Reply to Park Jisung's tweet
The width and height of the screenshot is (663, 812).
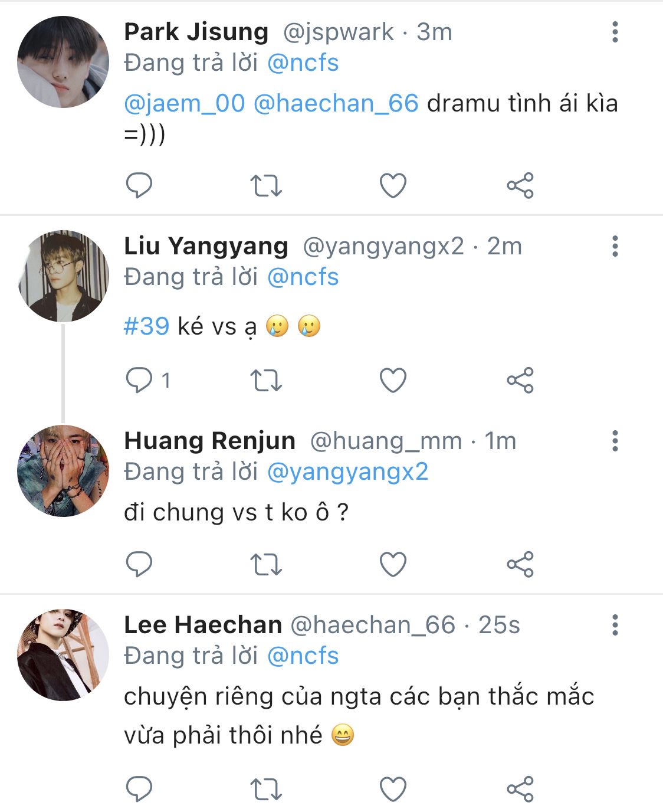coord(139,186)
